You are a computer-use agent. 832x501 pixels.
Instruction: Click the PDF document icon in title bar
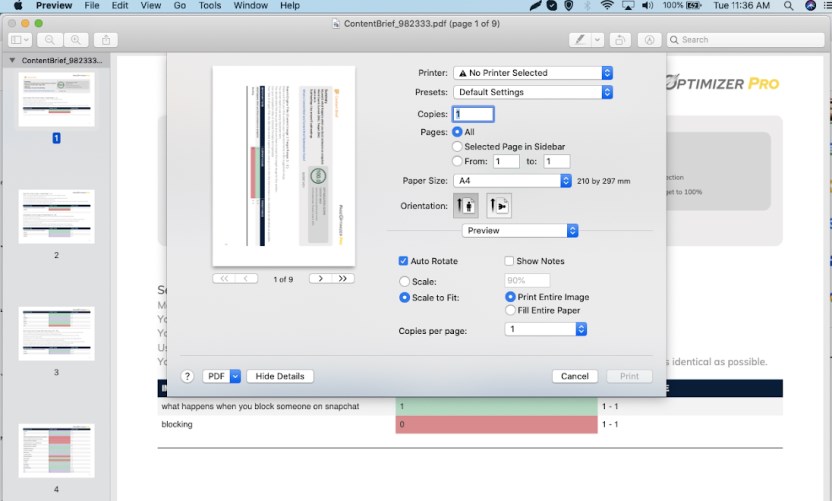click(336, 23)
